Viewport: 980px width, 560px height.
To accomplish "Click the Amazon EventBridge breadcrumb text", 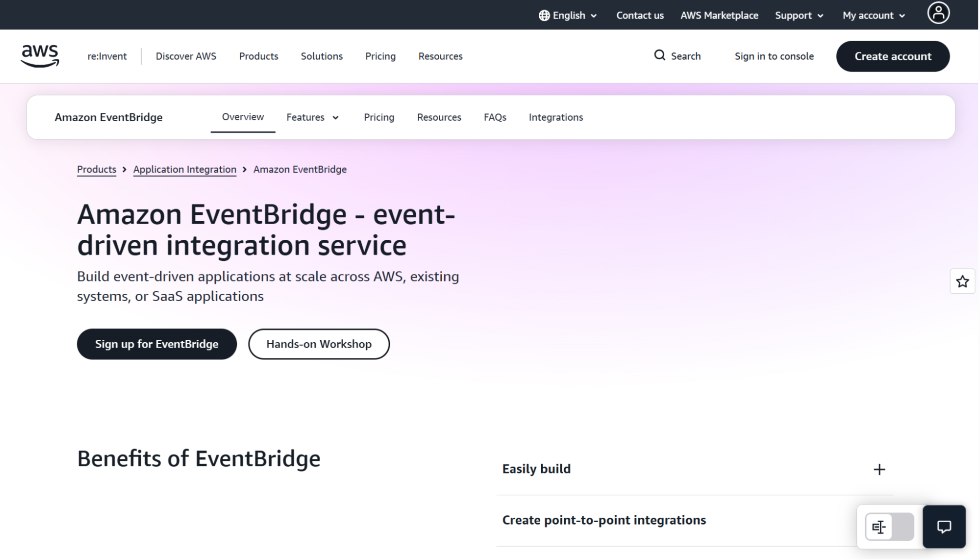I will point(300,169).
